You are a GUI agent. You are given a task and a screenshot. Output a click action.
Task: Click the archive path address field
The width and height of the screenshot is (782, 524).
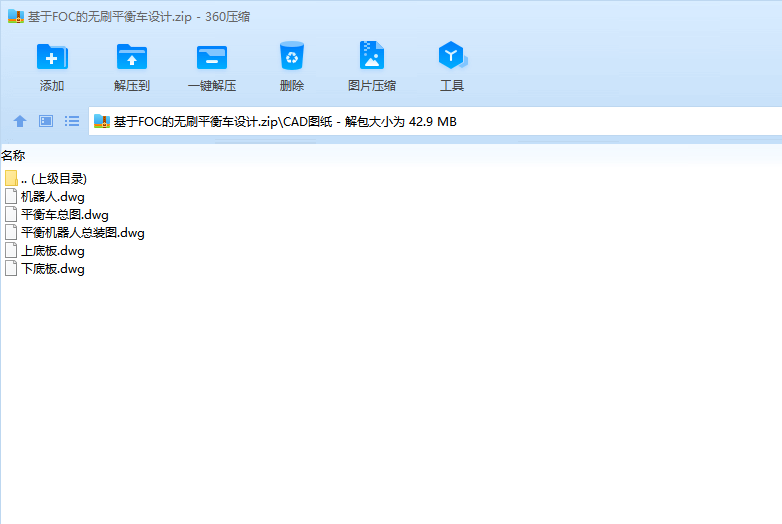click(435, 121)
